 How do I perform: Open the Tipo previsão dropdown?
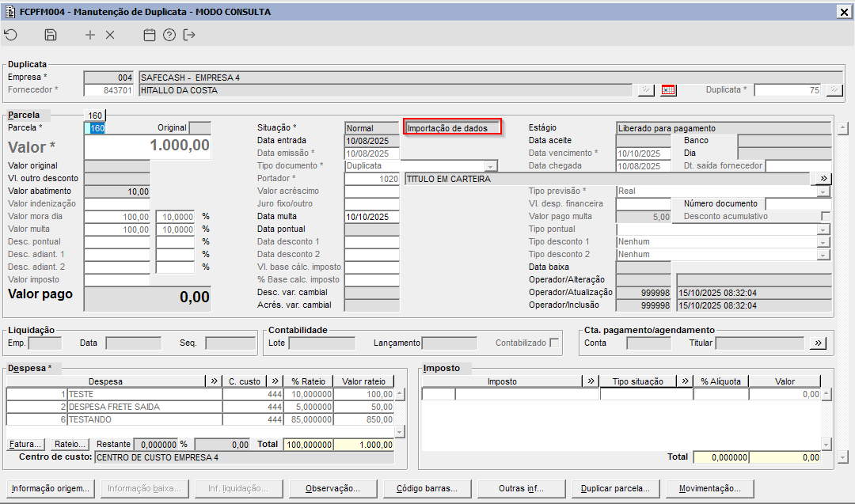coord(823,191)
